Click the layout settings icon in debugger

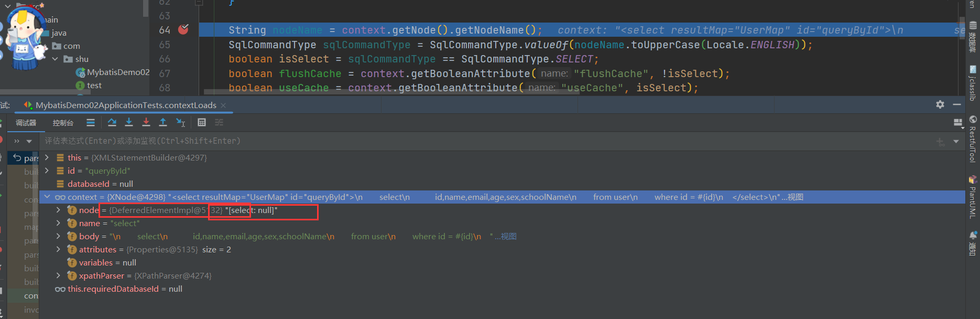(x=958, y=123)
